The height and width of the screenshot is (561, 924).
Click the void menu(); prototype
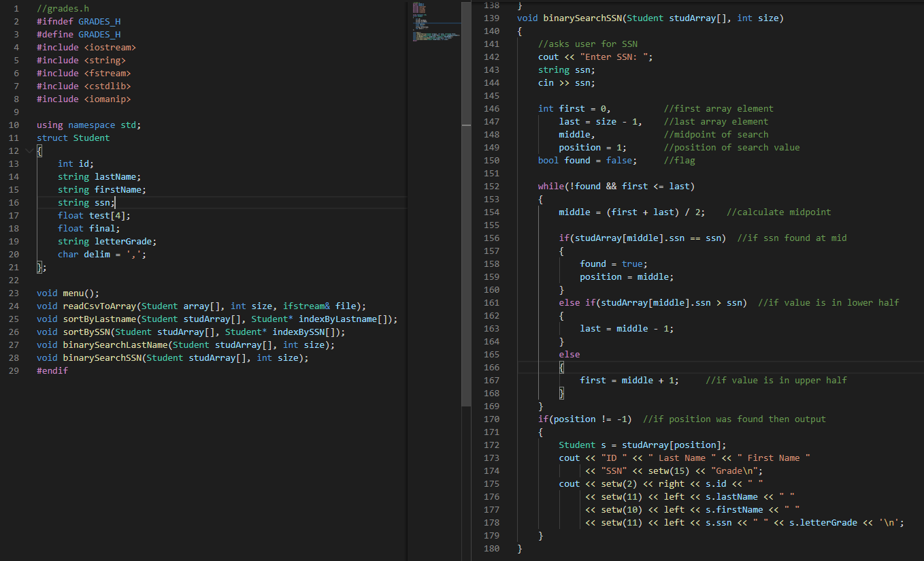click(x=68, y=293)
